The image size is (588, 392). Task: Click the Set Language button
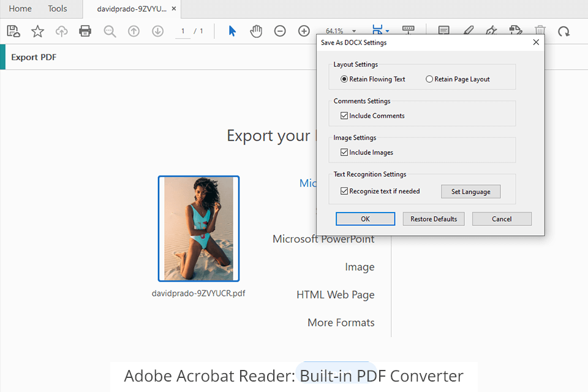tap(470, 192)
